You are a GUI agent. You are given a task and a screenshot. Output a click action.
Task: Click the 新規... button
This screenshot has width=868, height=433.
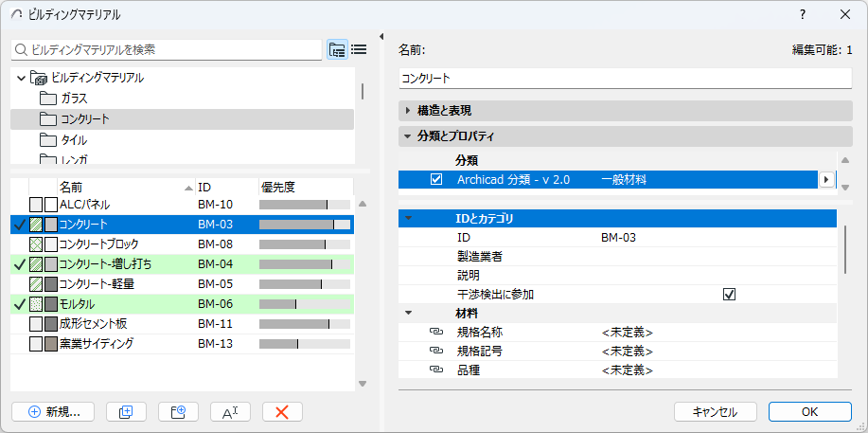pyautogui.click(x=53, y=411)
